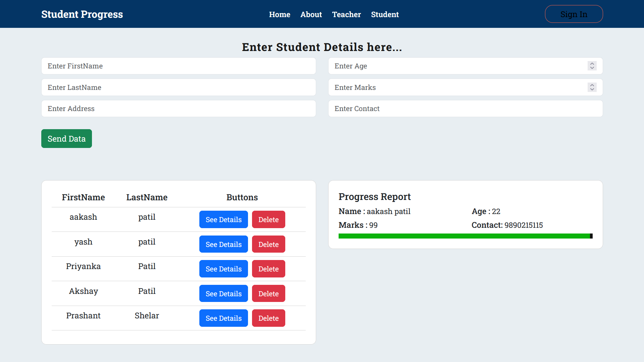Open the About nav link
The image size is (644, 362).
311,14
